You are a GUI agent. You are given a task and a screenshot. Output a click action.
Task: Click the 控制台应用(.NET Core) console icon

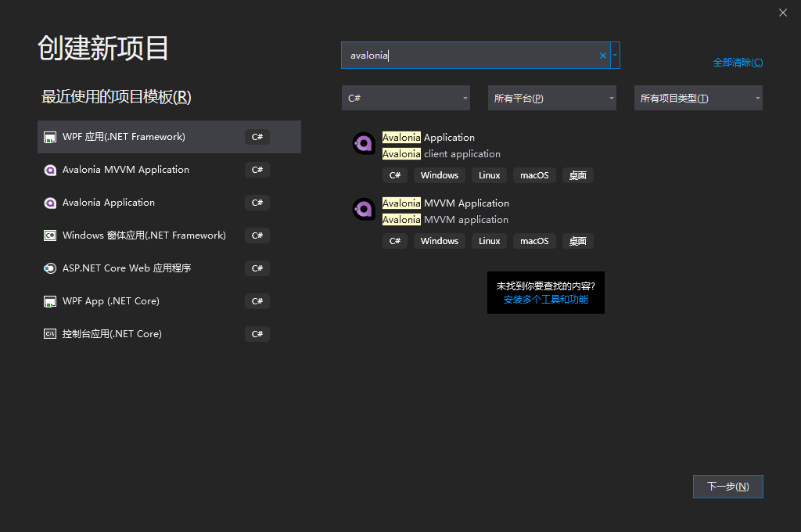50,334
